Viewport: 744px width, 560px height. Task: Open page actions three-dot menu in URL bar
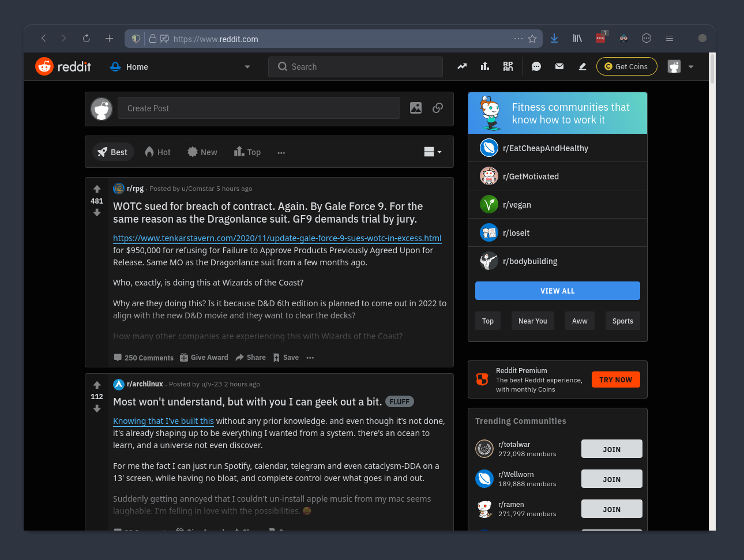click(518, 39)
